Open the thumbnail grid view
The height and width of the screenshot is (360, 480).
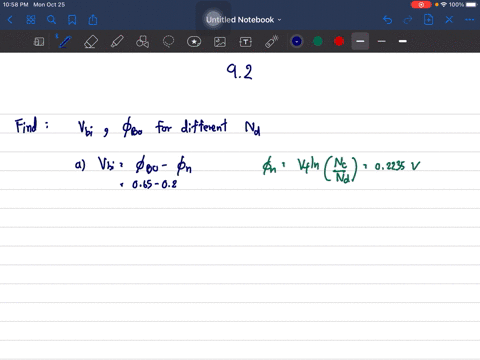pyautogui.click(x=31, y=20)
